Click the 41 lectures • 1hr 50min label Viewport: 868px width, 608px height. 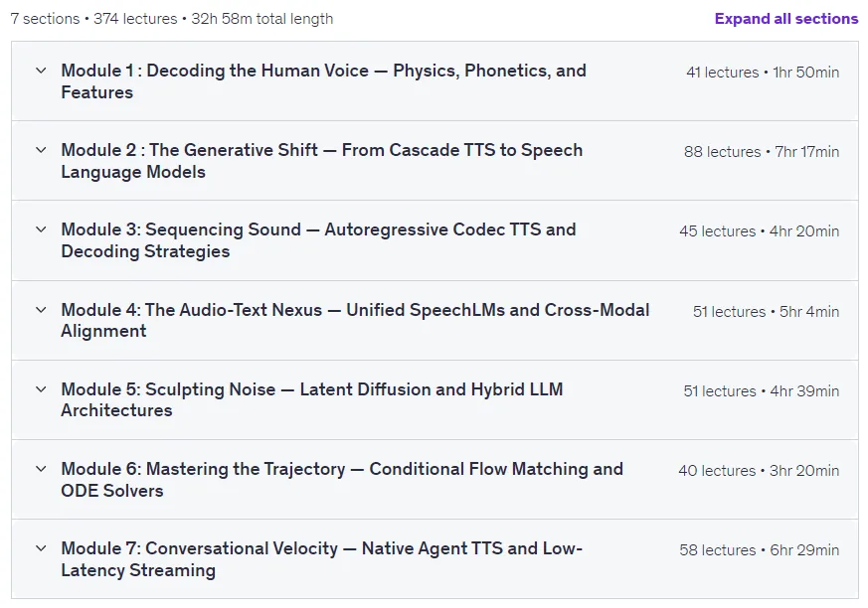tap(763, 72)
